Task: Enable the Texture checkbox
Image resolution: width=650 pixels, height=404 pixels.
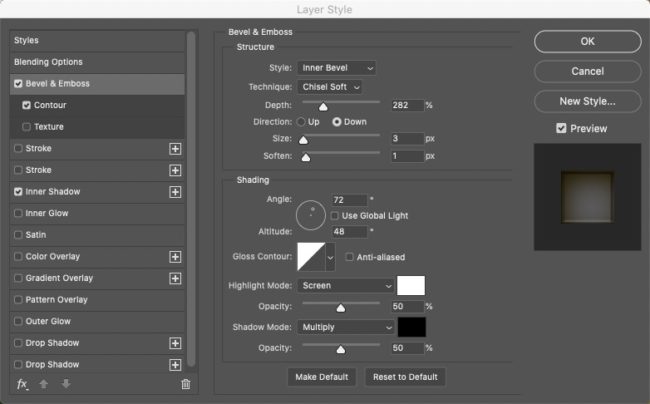Action: (x=27, y=127)
